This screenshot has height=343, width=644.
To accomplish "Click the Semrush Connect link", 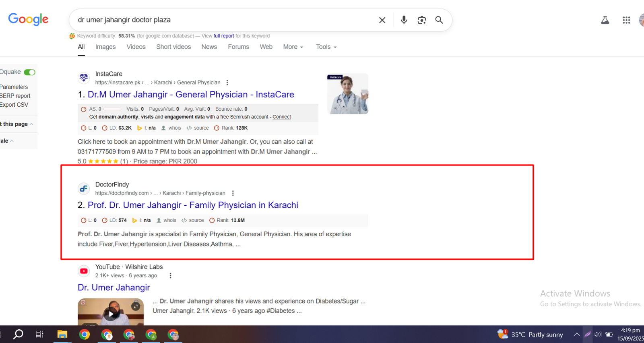I will pos(281,117).
